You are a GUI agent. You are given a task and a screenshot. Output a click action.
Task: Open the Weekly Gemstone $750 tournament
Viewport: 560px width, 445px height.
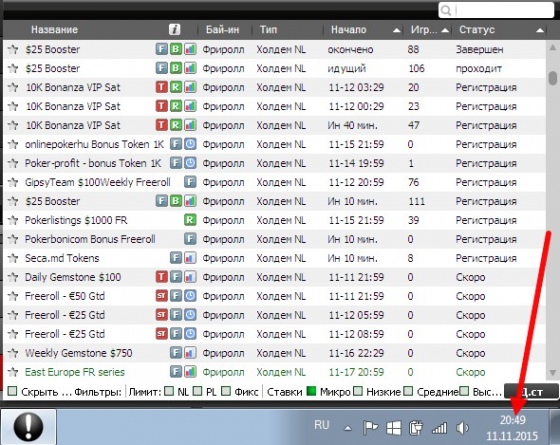(79, 353)
